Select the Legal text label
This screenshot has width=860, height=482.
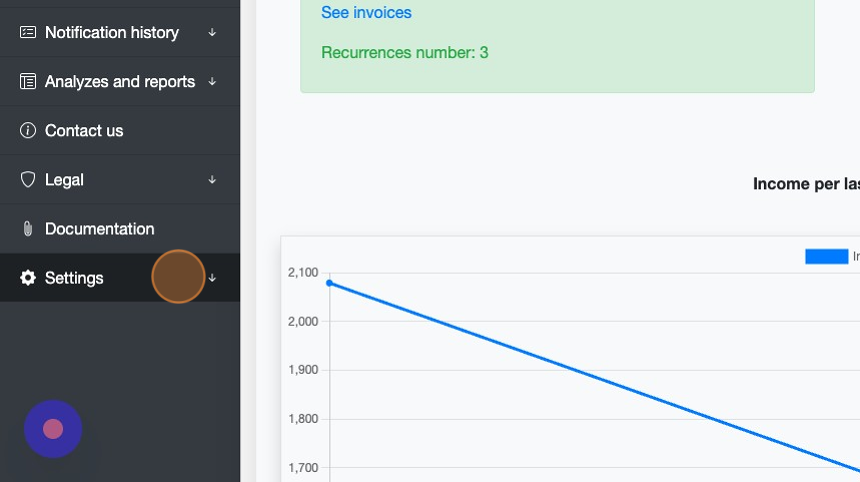(64, 180)
